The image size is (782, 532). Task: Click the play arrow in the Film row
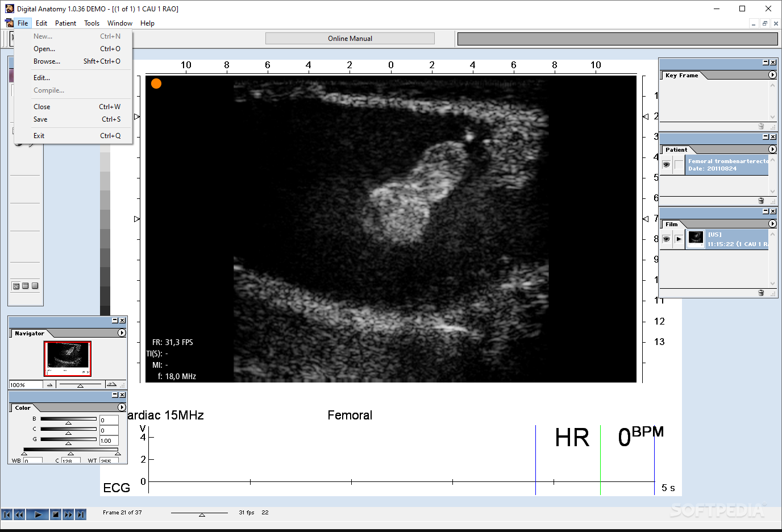click(679, 239)
